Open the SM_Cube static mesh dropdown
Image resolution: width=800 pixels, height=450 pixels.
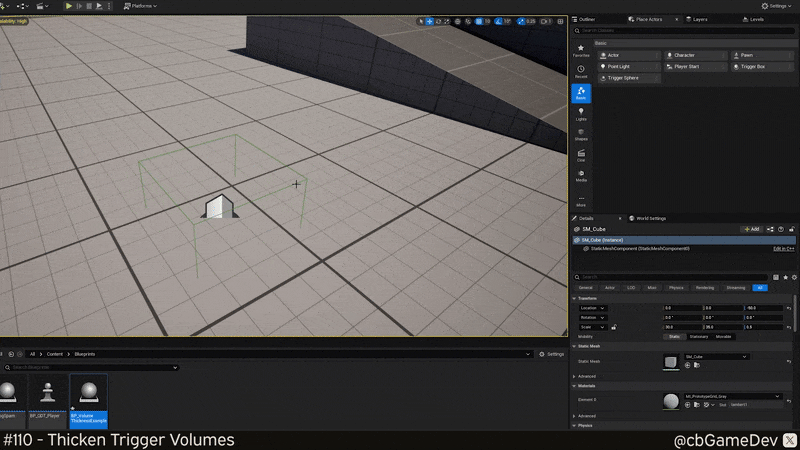[716, 357]
